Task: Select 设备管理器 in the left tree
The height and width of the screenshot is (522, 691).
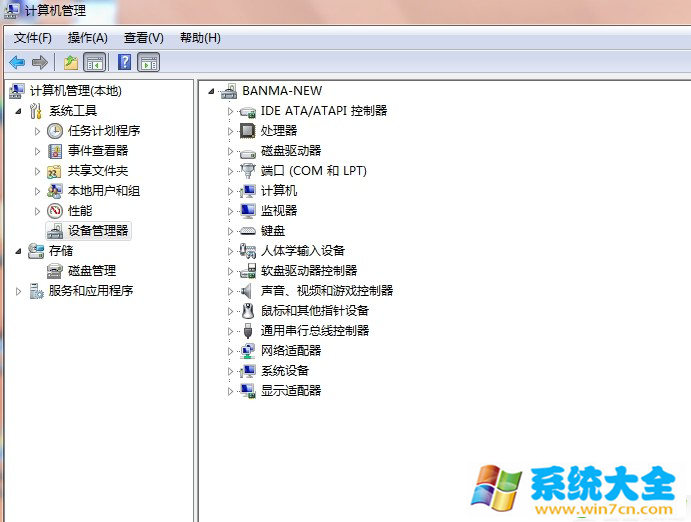Action: pos(98,231)
